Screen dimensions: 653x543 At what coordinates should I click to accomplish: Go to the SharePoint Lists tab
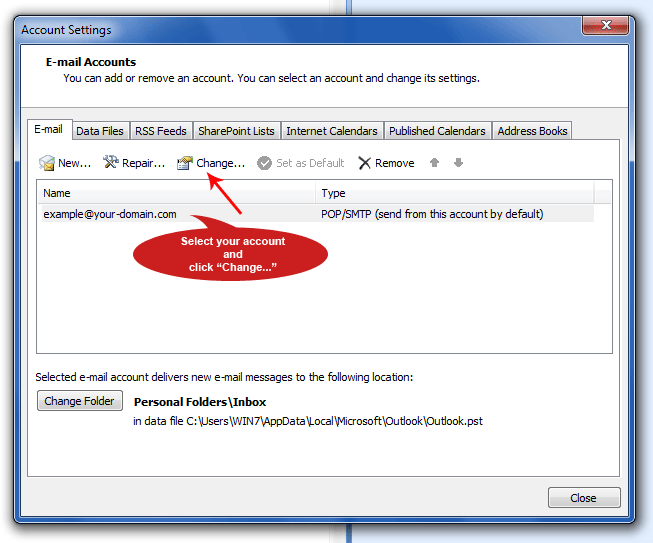tap(236, 131)
